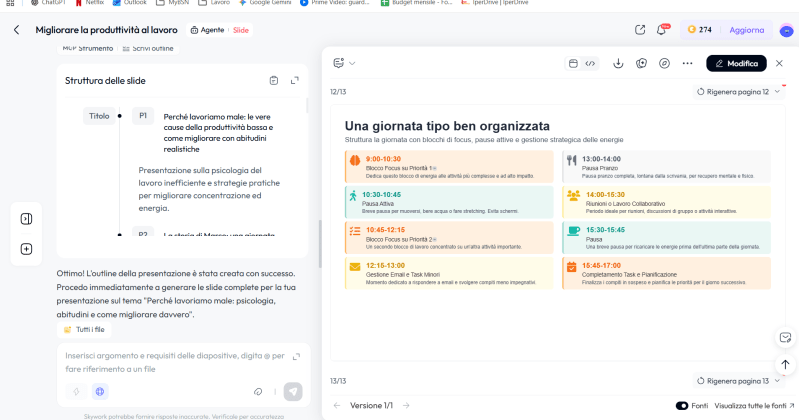Expand the Struttura delle slide panel to fullscreen
The width and height of the screenshot is (799, 420).
(295, 80)
